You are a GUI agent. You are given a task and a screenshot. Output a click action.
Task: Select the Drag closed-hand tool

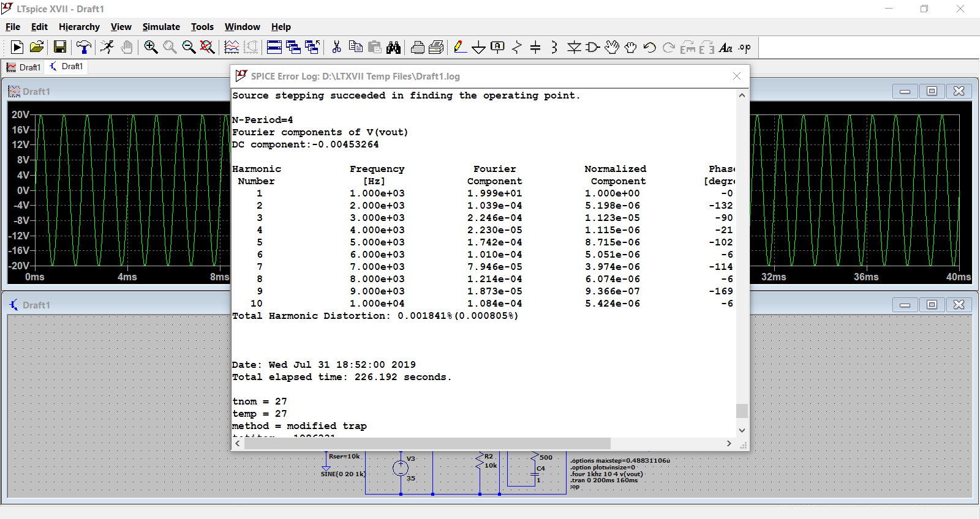point(631,47)
